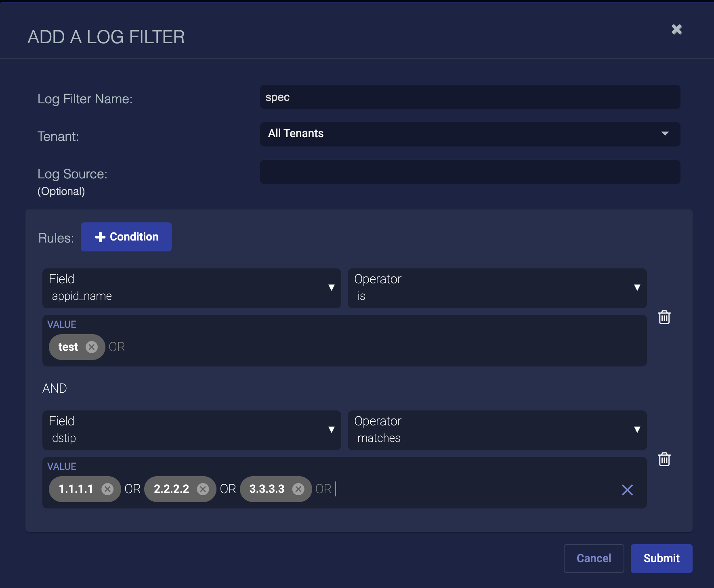This screenshot has width=714, height=588.
Task: Delete the appid_name condition with trash icon
Action: pos(664,317)
